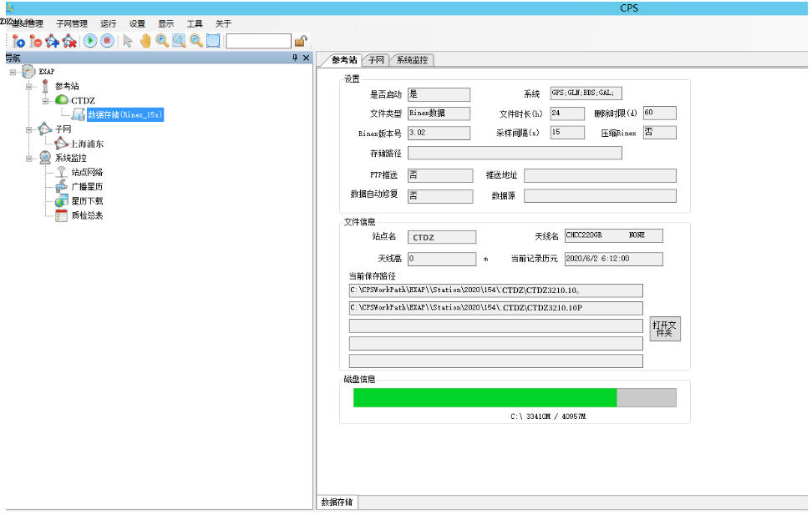
Task: Collapse the 子网 tree node
Action: 29,129
